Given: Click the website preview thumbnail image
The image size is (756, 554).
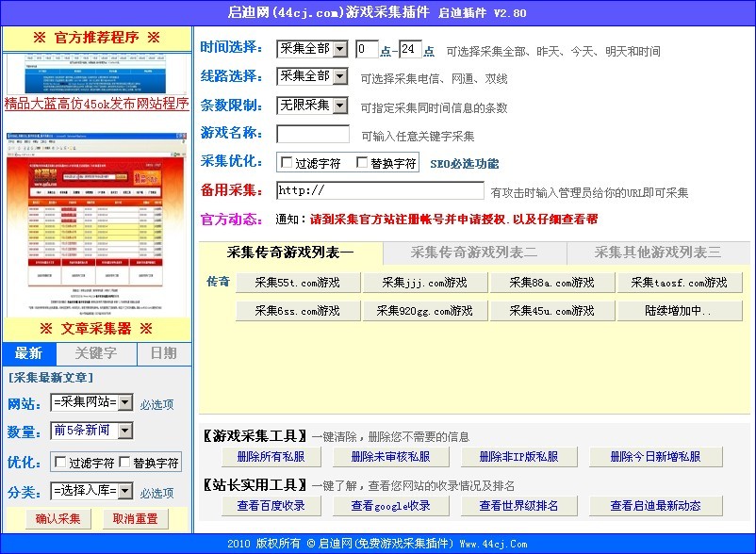Looking at the screenshot, I should pos(96,221).
